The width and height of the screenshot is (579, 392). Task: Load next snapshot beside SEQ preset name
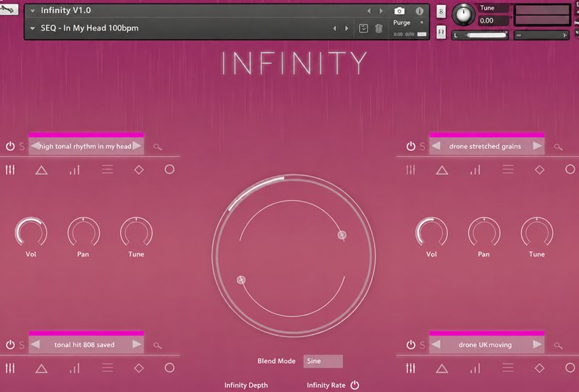pos(347,28)
